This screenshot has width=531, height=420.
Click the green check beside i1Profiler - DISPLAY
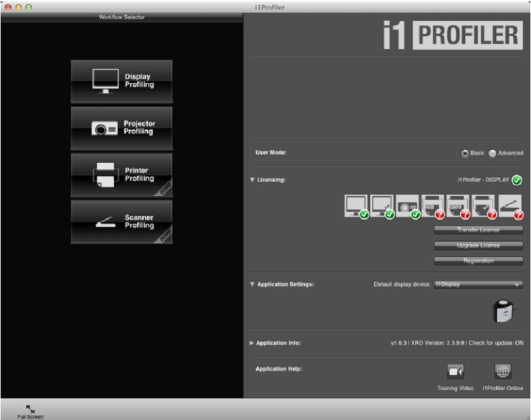click(517, 180)
